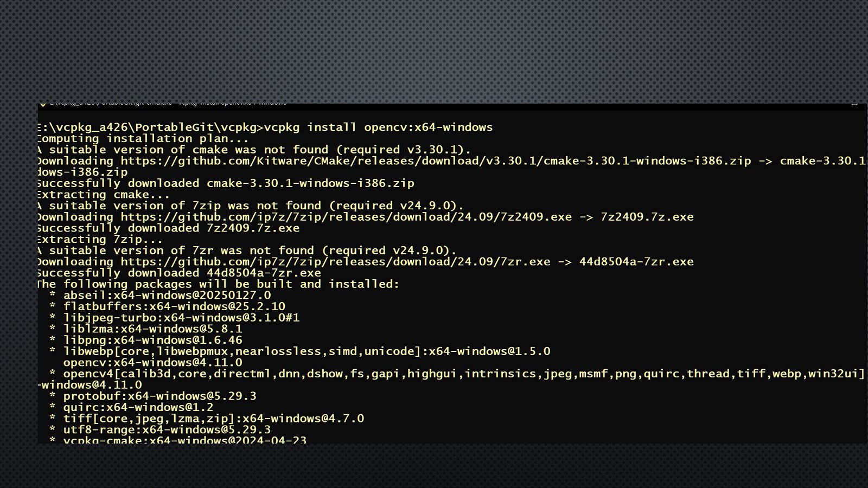
Task: Click the vcpkg install opencv:x64-windows command text
Action: click(x=378, y=127)
